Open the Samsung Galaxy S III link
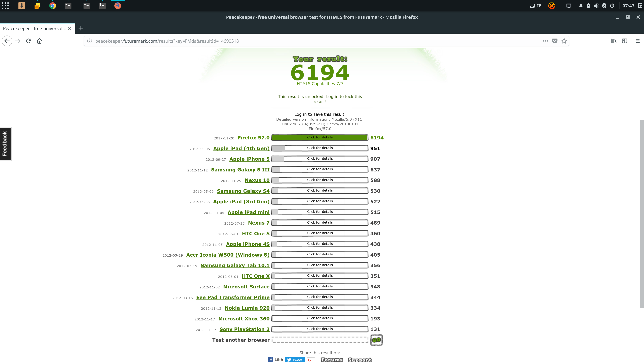Viewport: 644px width, 362px height. click(x=240, y=170)
